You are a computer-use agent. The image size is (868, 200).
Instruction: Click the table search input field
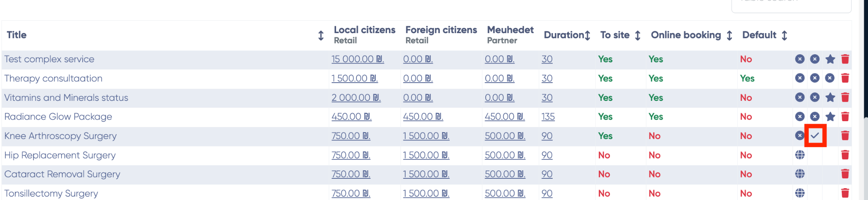[x=791, y=4]
